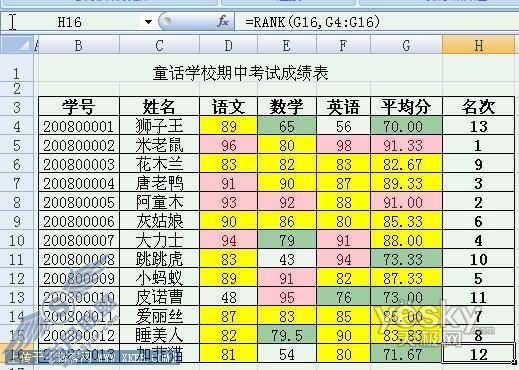Image resolution: width=519 pixels, height=370 pixels.
Task: Click the name cell 爱丽丝
Action: [159, 316]
